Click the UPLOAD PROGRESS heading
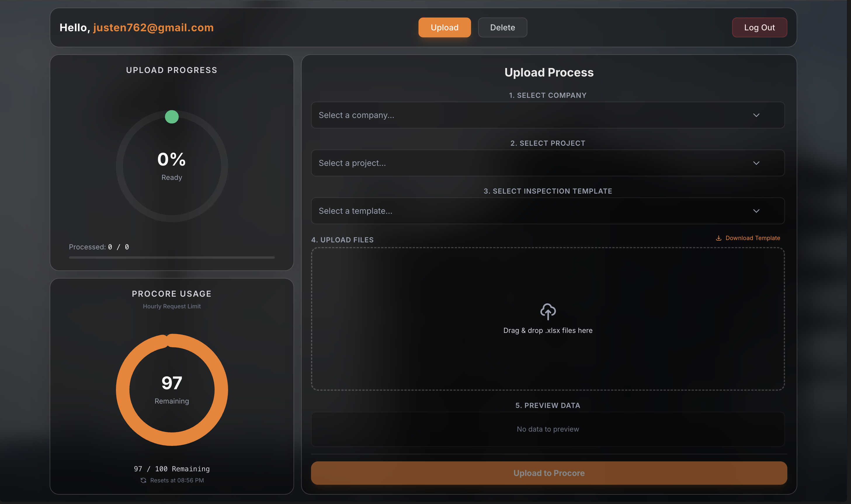Viewport: 851px width, 504px height. coord(172,70)
